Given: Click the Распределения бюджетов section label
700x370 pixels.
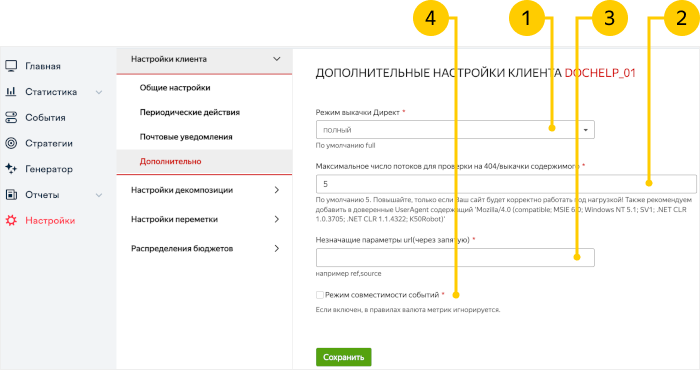Looking at the screenshot, I should [x=182, y=249].
